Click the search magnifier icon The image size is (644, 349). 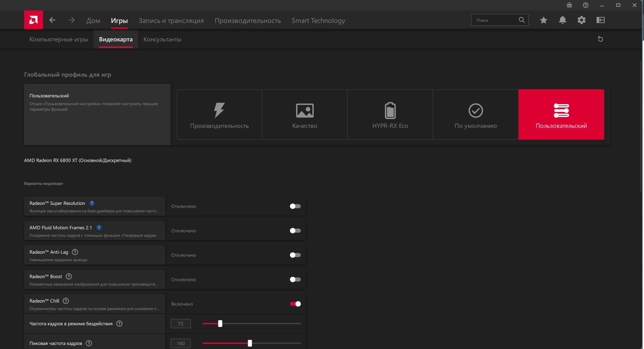(x=522, y=20)
